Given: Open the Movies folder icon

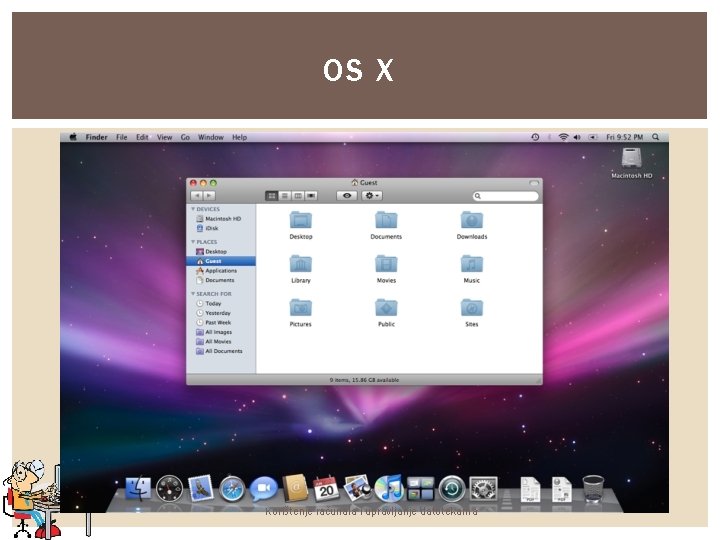Looking at the screenshot, I should click(x=386, y=264).
